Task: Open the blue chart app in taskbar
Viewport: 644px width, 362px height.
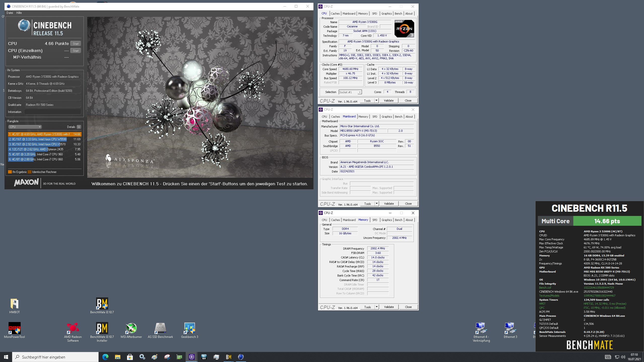Action: pyautogui.click(x=204, y=357)
